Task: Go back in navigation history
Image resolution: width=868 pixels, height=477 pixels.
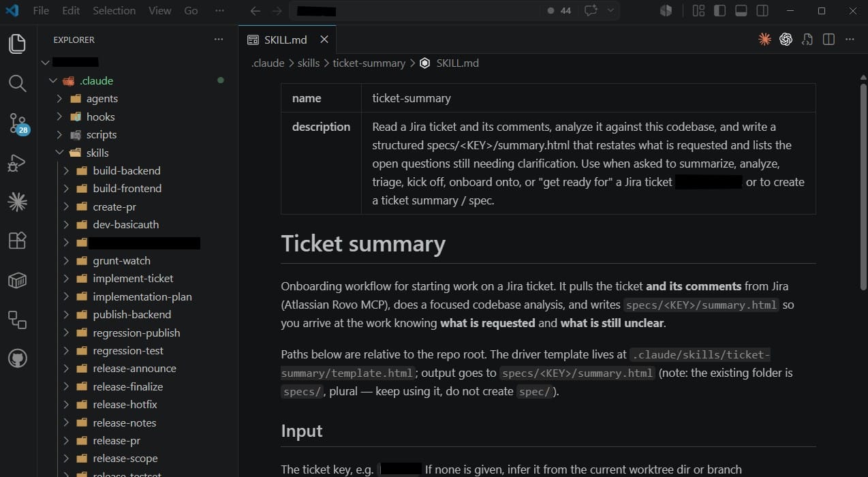Action: (x=255, y=11)
